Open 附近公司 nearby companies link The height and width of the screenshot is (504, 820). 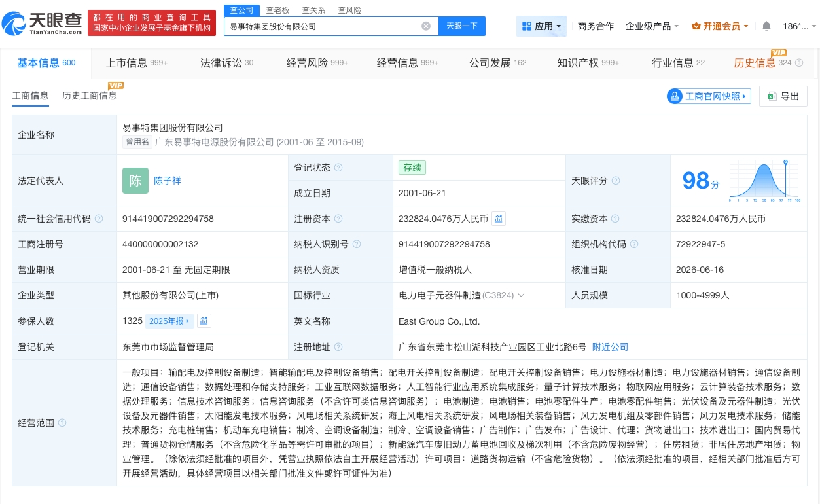(x=610, y=347)
